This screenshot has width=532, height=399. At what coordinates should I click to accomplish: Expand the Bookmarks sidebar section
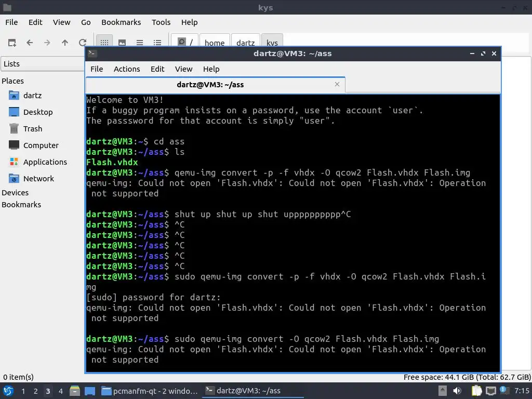point(21,204)
